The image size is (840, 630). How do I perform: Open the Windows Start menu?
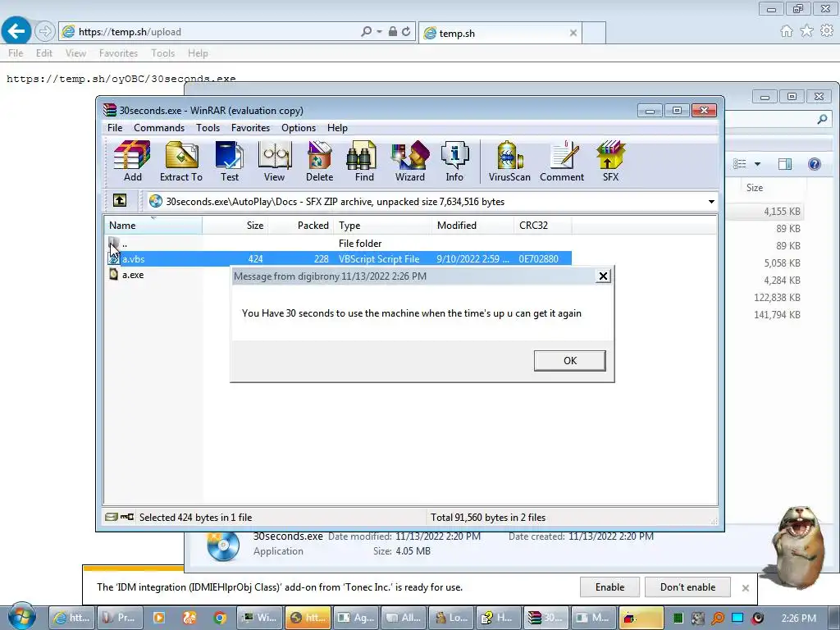pyautogui.click(x=21, y=617)
